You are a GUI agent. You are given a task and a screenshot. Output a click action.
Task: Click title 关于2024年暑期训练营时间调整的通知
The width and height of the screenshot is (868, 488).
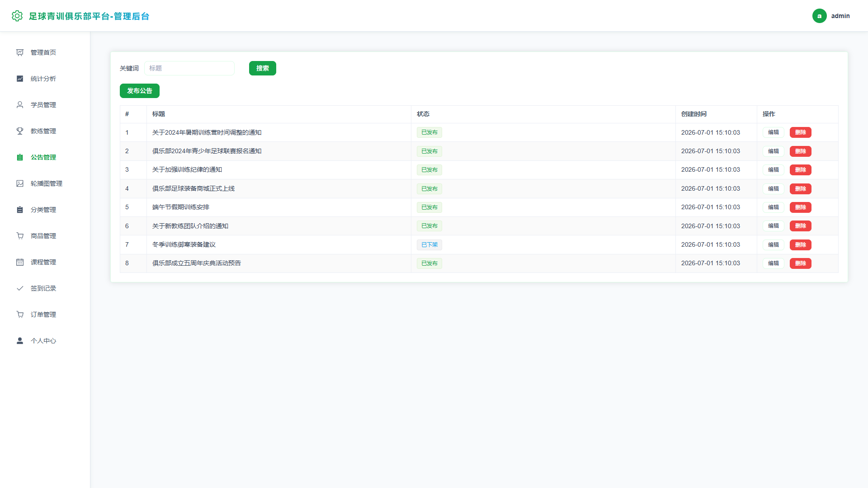207,132
